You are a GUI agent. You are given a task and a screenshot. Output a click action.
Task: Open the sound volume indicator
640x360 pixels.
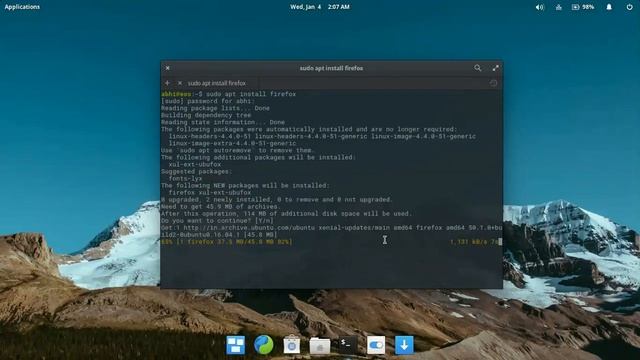pyautogui.click(x=540, y=7)
